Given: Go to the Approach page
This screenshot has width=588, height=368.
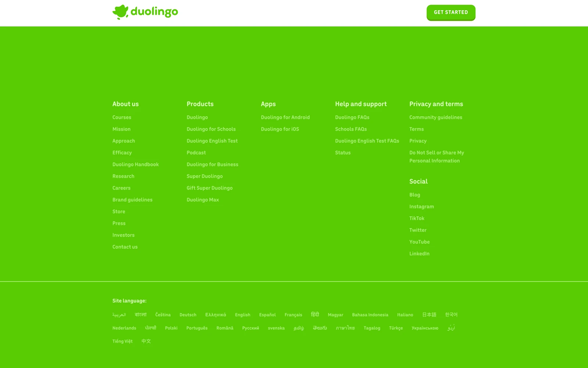Looking at the screenshot, I should pos(123,141).
